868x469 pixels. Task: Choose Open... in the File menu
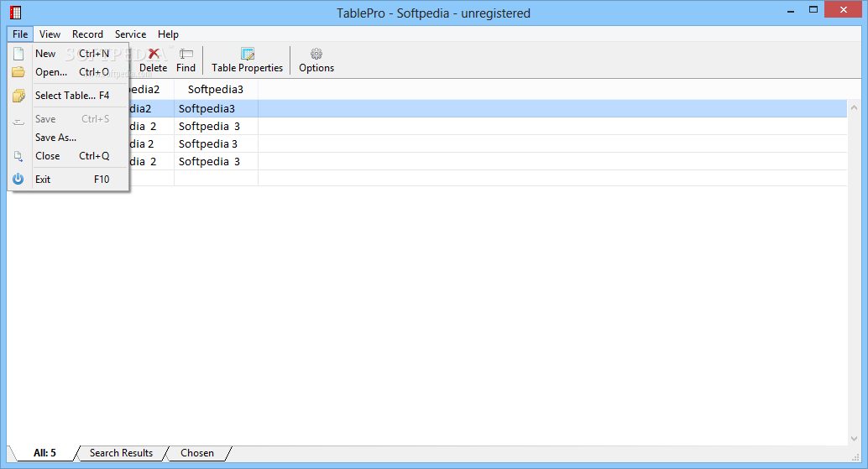[69, 72]
